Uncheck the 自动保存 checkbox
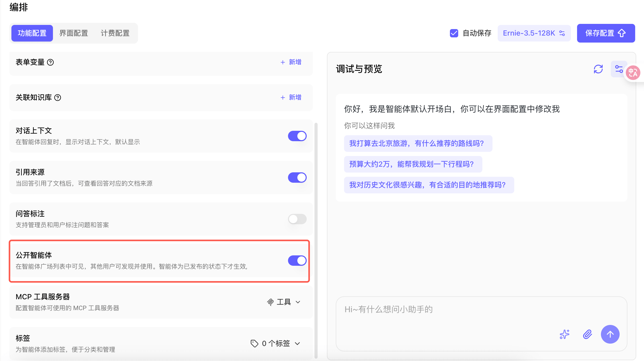This screenshot has width=644, height=361. point(454,33)
